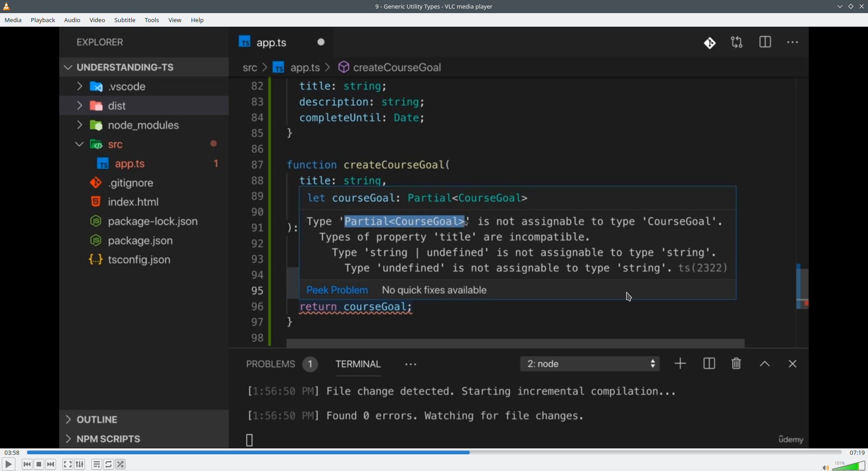The image size is (868, 471).
Task: Click the video seek progress bar
Action: (434, 452)
